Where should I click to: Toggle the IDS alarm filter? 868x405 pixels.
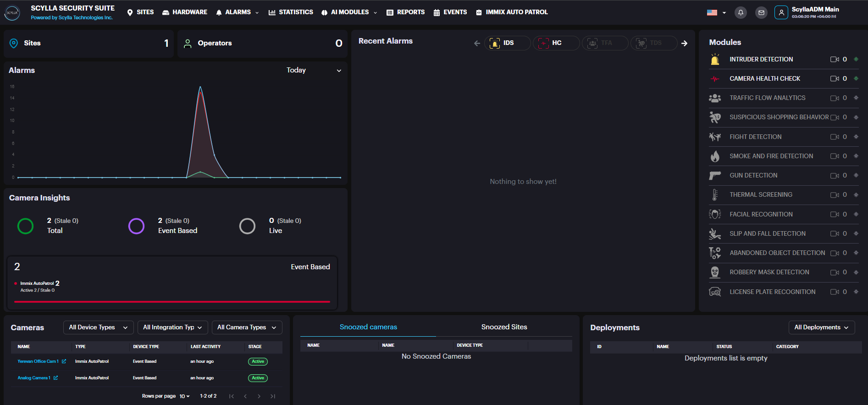pos(507,43)
